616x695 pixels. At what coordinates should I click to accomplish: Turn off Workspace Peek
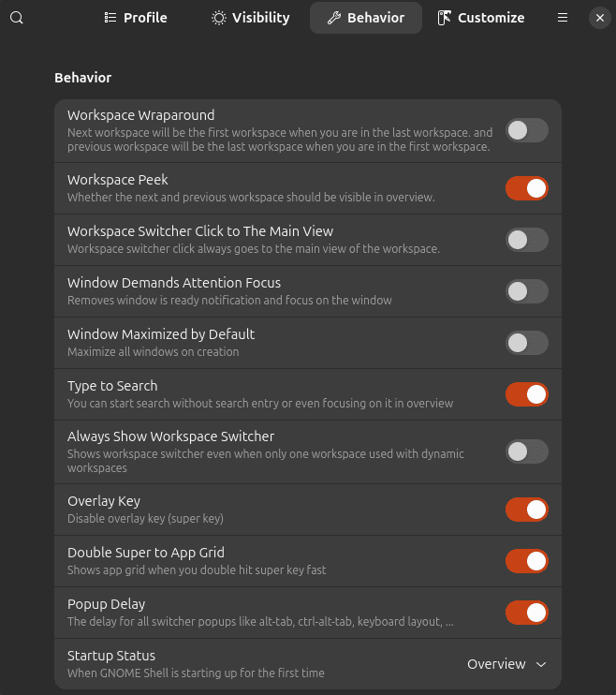pyautogui.click(x=527, y=188)
